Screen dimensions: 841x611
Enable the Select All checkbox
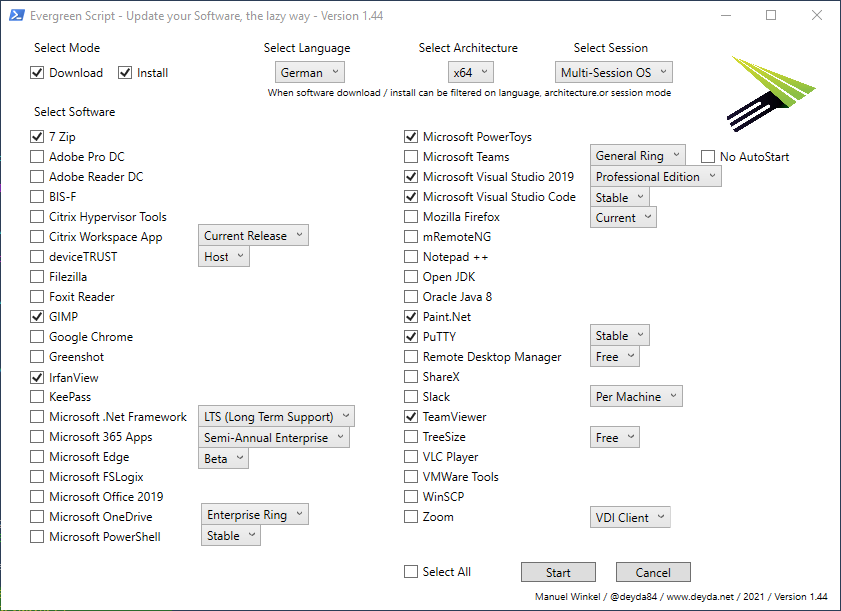tap(410, 571)
